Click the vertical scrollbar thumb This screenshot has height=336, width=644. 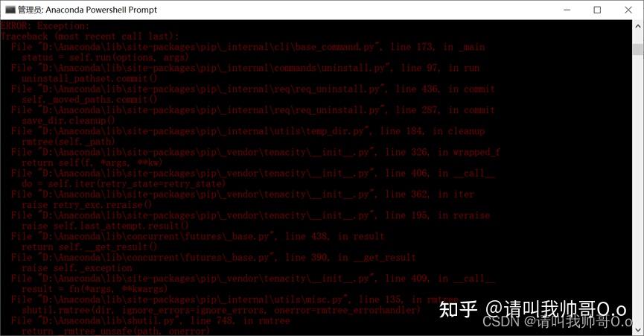tap(638, 49)
